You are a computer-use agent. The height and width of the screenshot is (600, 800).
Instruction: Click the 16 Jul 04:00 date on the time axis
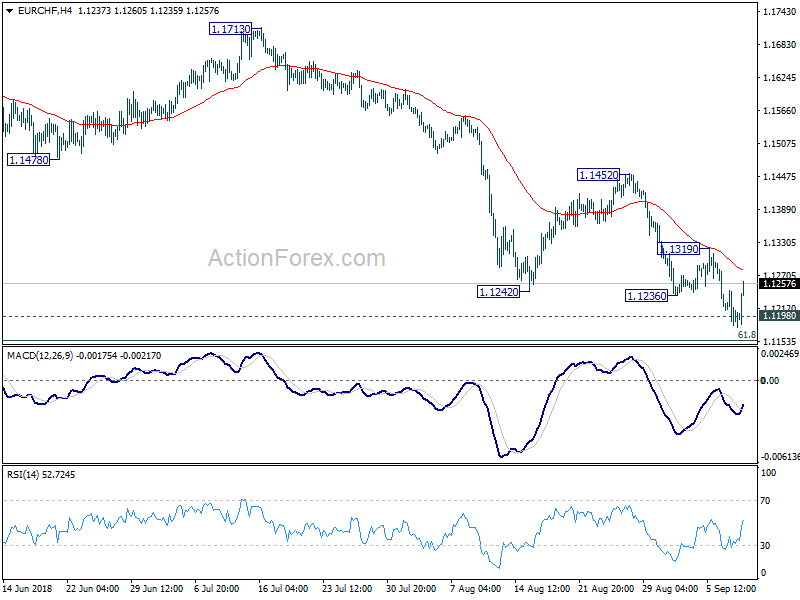pos(283,588)
